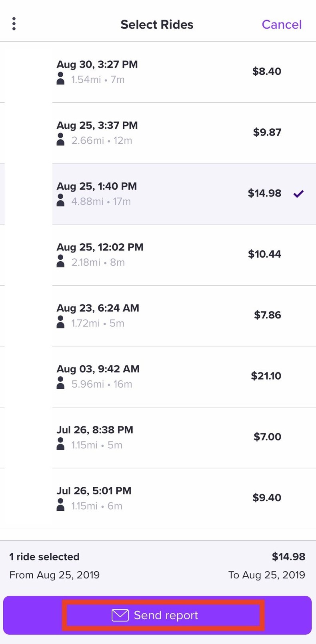Select the Jul 26, 5:01 PM ride
The width and height of the screenshot is (316, 644).
tap(168, 498)
